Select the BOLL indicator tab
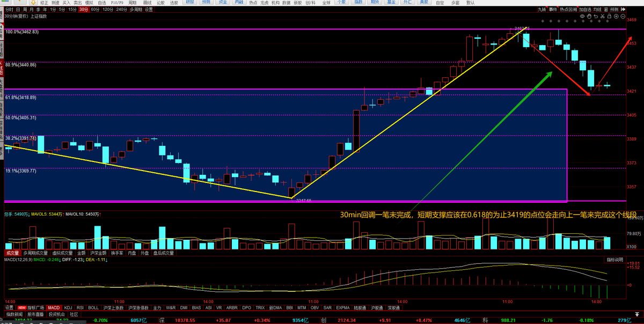The image size is (644, 324). tap(93, 308)
